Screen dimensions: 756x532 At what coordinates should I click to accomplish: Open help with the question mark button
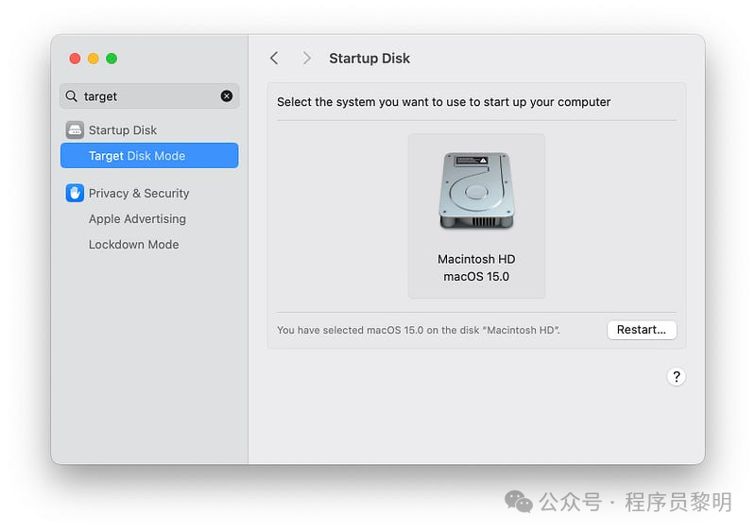pyautogui.click(x=677, y=376)
